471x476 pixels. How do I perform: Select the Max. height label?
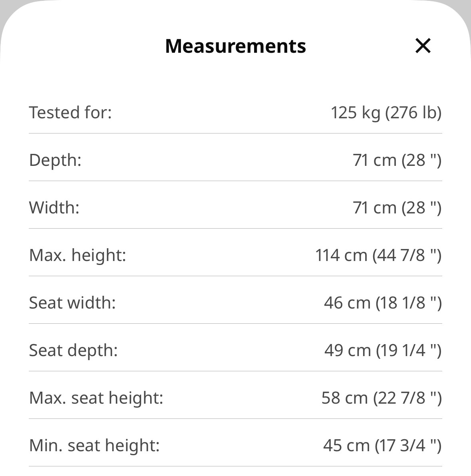[78, 255]
